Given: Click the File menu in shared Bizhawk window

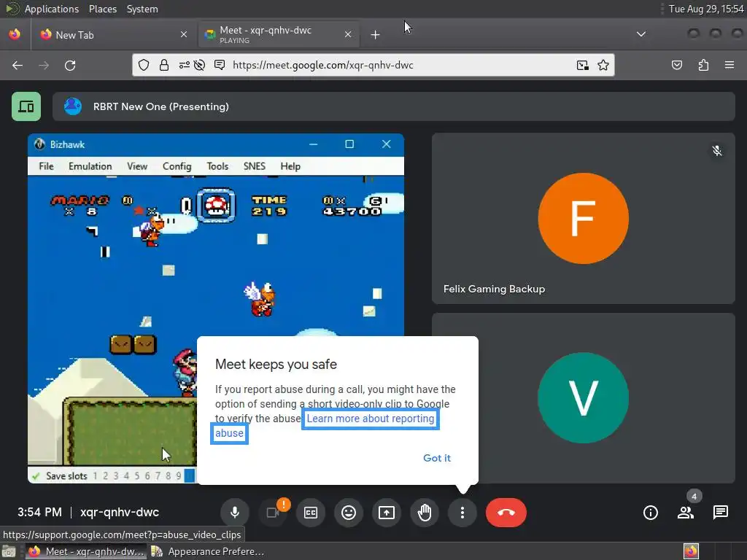Looking at the screenshot, I should (x=46, y=166).
